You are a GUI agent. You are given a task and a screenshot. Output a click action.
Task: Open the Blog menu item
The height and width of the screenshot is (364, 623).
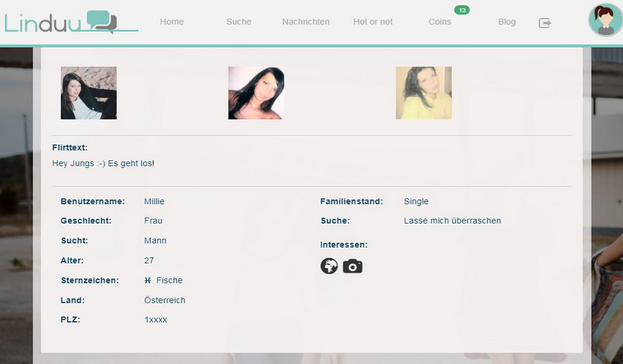507,22
